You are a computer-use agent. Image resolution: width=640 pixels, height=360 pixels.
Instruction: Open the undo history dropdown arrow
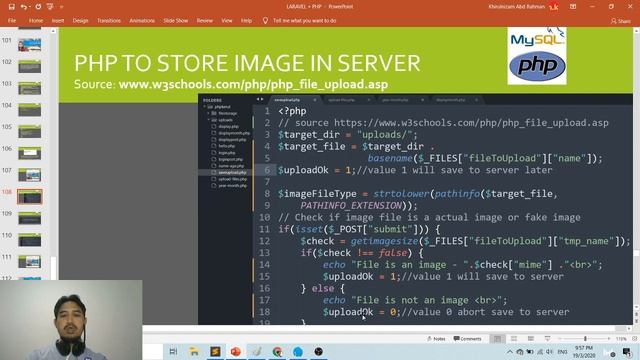coord(30,7)
